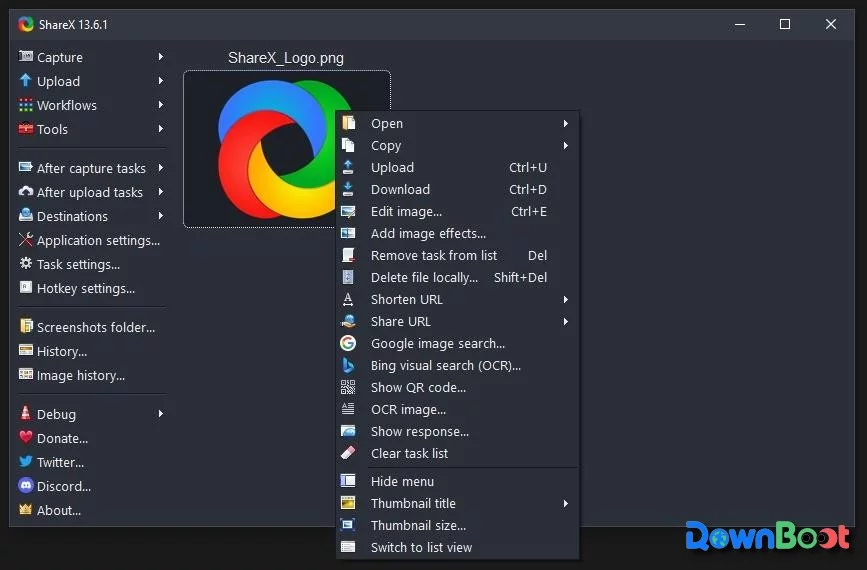Expand the After capture tasks arrow
Image resolution: width=867 pixels, height=570 pixels.
tap(160, 168)
